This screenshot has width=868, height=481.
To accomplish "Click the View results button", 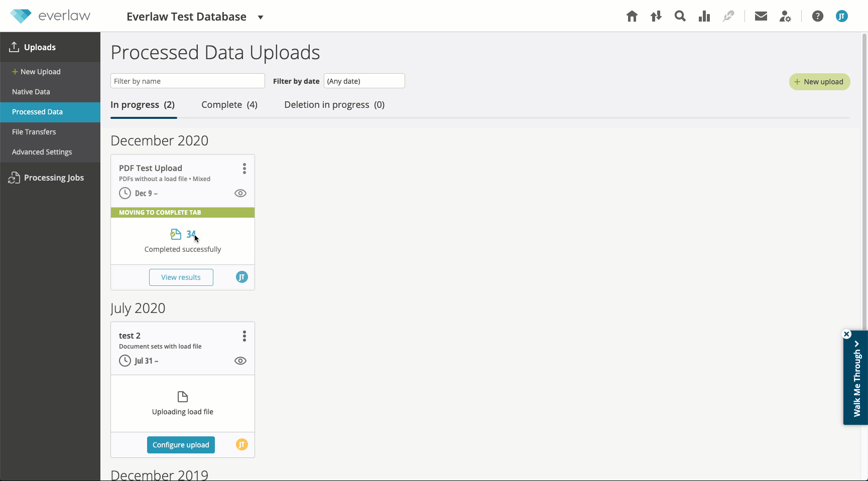I will pos(181,277).
